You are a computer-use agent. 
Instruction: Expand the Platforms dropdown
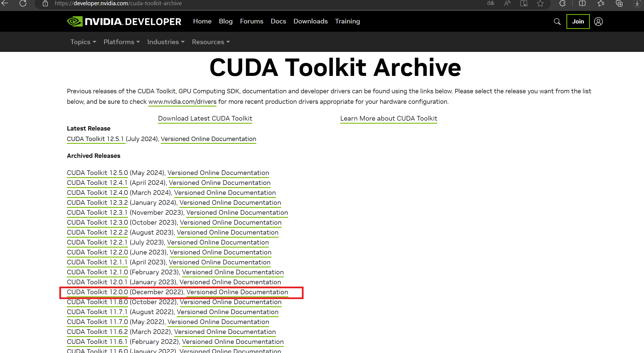(122, 42)
